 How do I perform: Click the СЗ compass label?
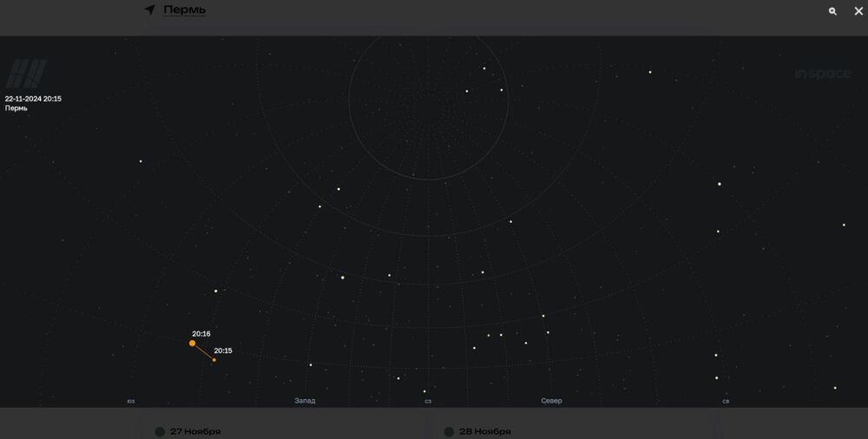coord(428,402)
